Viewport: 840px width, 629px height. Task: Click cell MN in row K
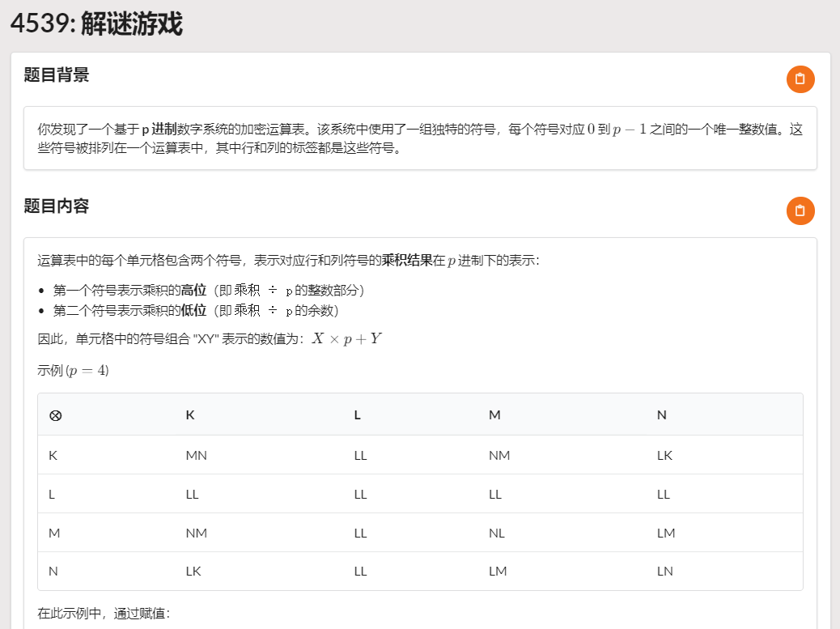[196, 456]
